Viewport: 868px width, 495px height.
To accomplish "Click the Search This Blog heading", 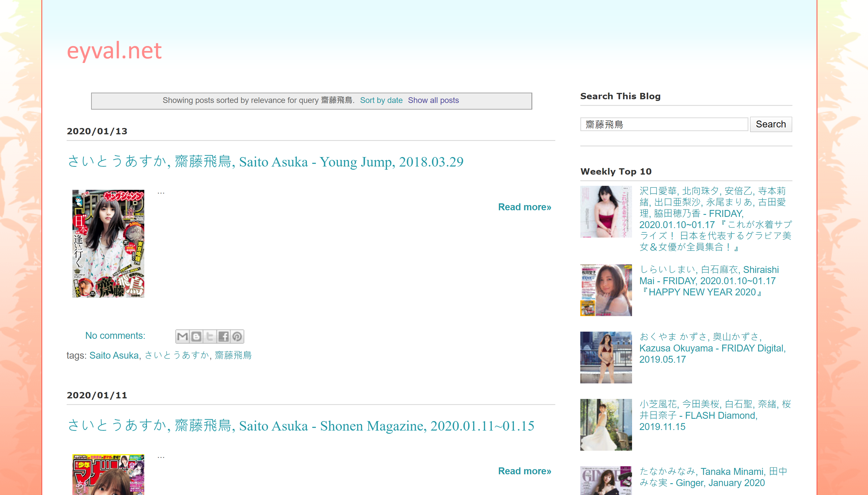I will 620,96.
